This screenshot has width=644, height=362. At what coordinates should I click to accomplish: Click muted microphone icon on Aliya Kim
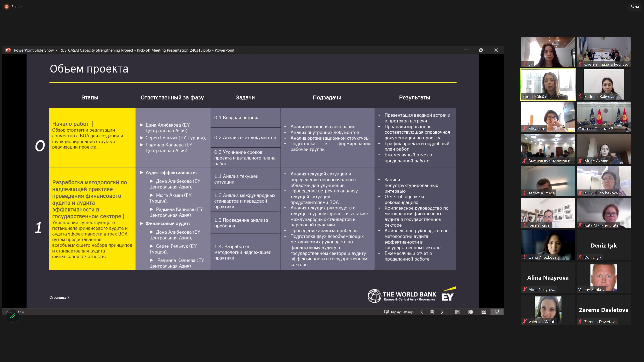(x=524, y=129)
